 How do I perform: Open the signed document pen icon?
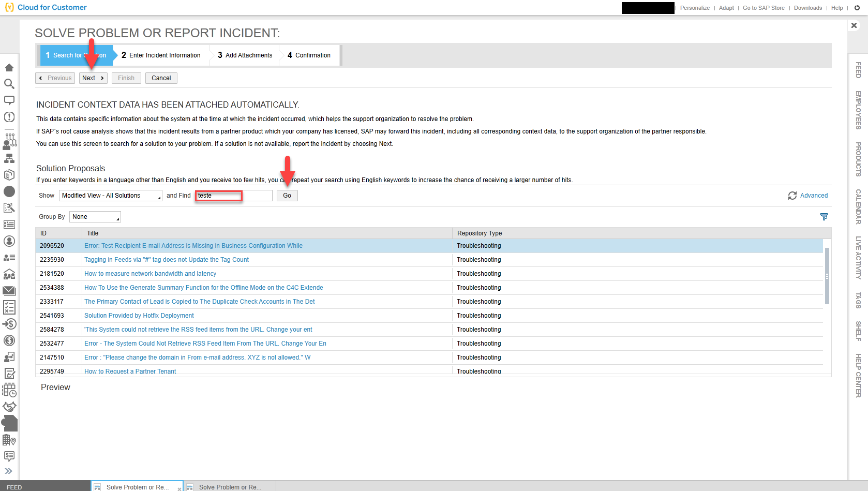(x=9, y=374)
